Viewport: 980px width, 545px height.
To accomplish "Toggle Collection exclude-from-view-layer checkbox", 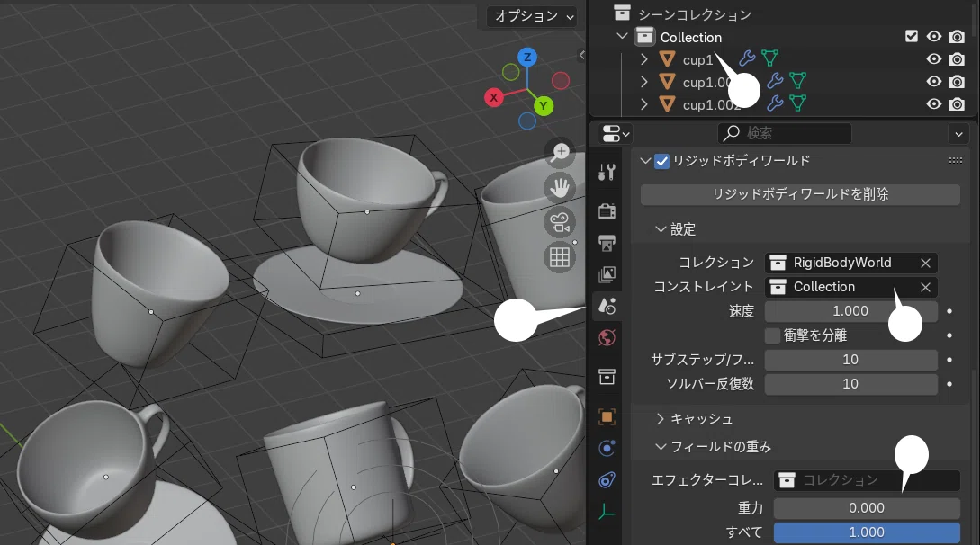I will (912, 37).
